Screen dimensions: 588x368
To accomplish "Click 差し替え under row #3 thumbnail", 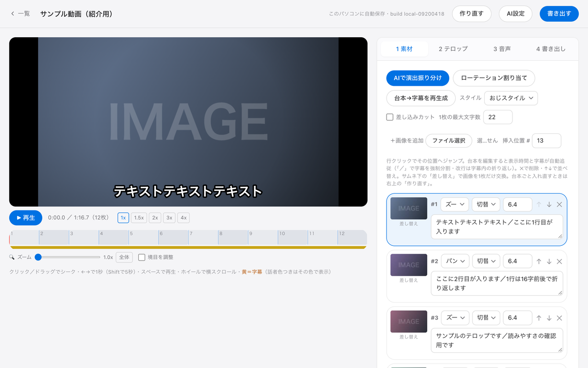I will (409, 337).
